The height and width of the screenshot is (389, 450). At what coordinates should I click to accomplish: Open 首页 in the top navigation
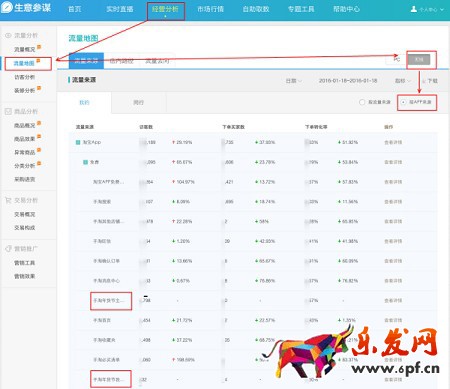pyautogui.click(x=75, y=9)
